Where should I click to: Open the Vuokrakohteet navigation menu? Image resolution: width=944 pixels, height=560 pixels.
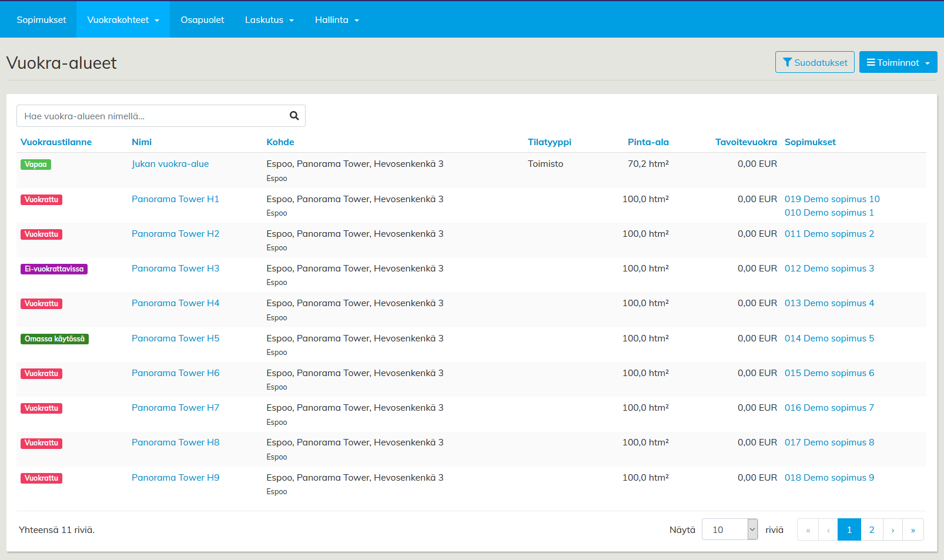pos(123,20)
